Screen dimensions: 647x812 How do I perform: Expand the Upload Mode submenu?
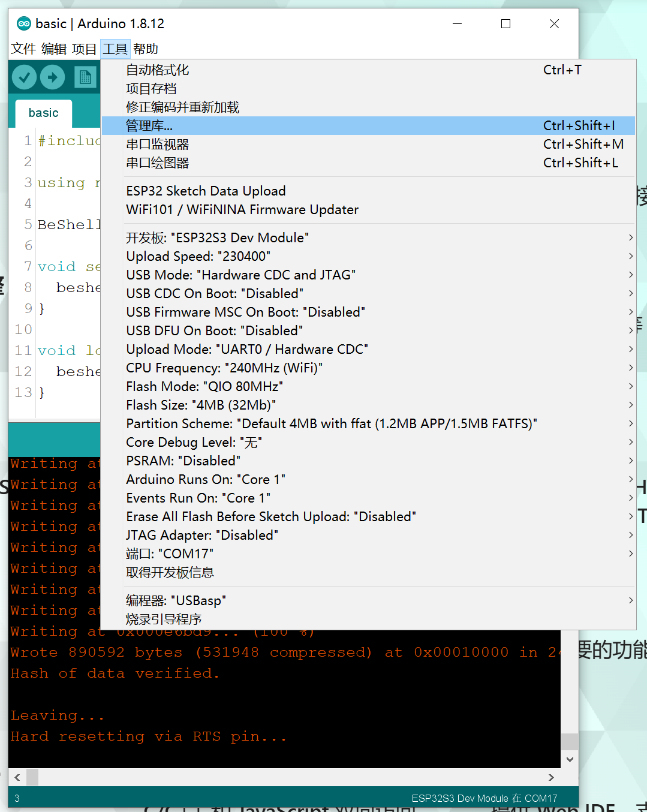point(368,349)
